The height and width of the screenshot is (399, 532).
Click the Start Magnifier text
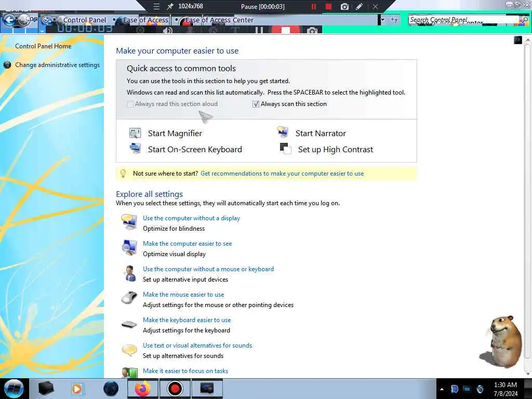tap(175, 134)
